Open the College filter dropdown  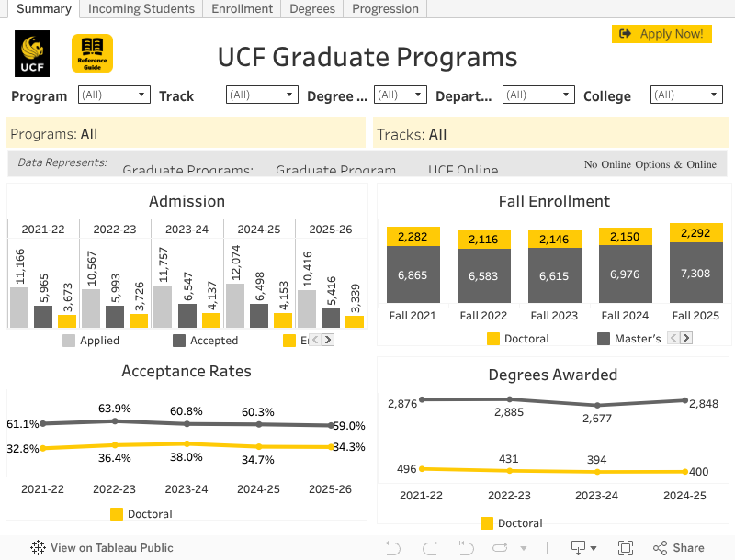[x=686, y=95]
